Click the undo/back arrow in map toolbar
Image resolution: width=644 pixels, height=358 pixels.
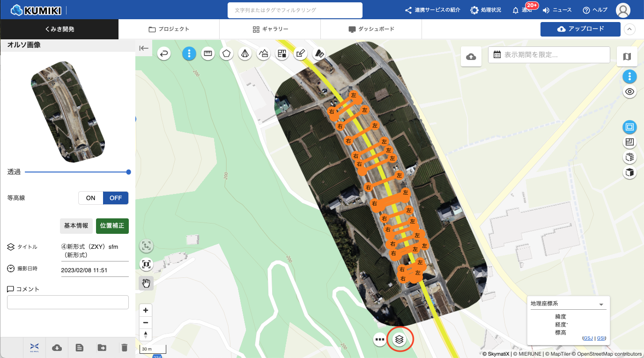(164, 54)
